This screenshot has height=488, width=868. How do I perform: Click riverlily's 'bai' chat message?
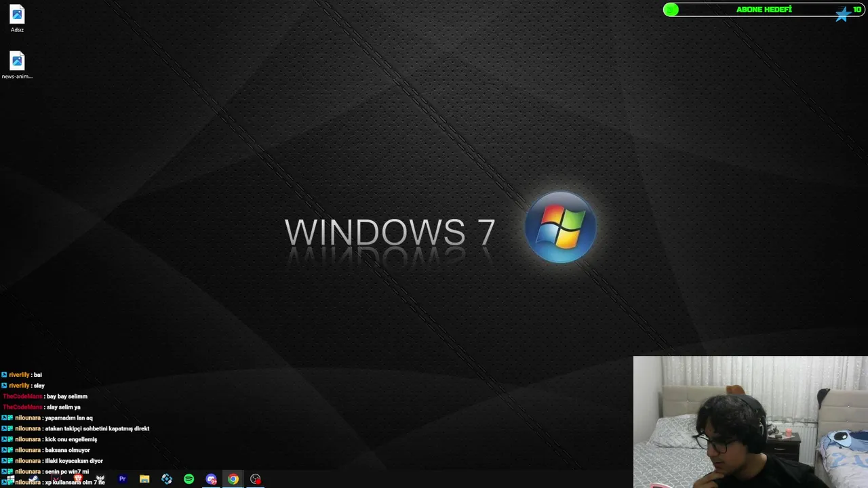[x=38, y=375]
